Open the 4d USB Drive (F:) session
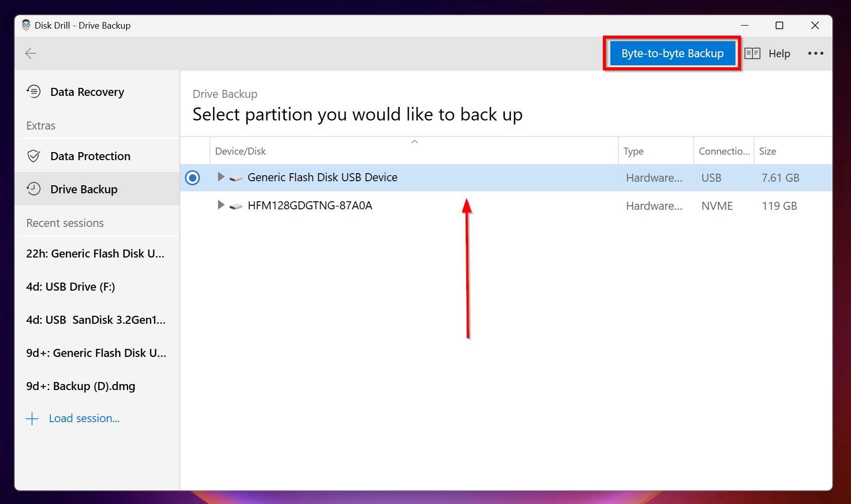851x504 pixels. click(x=97, y=287)
